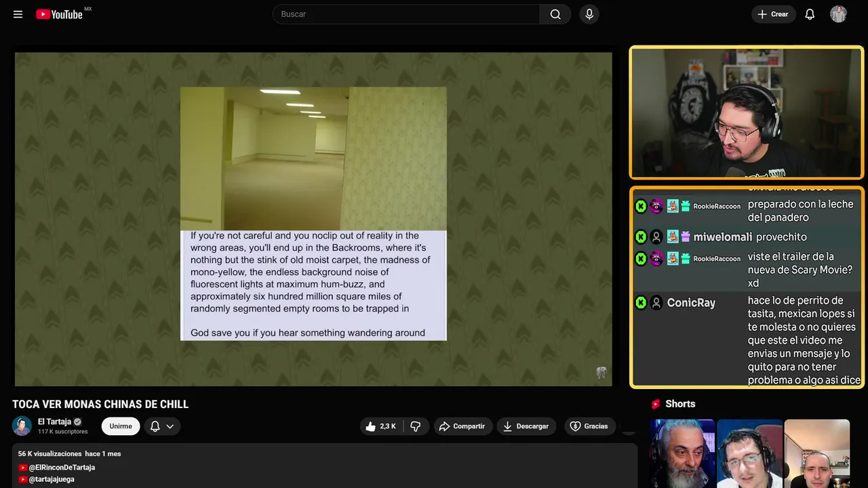Open second Shorts thumbnail with glasses man
868x488 pixels.
point(749,453)
